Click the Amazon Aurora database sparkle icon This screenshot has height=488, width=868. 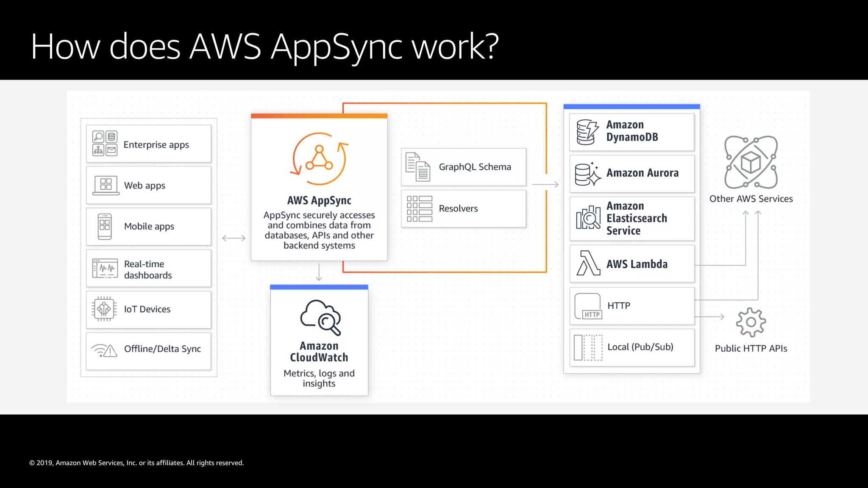point(588,174)
